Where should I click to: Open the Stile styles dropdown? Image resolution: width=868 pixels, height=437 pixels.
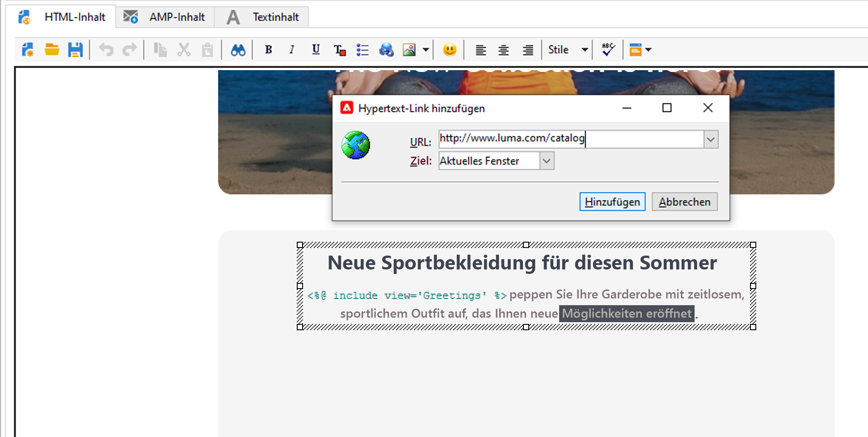coord(568,50)
